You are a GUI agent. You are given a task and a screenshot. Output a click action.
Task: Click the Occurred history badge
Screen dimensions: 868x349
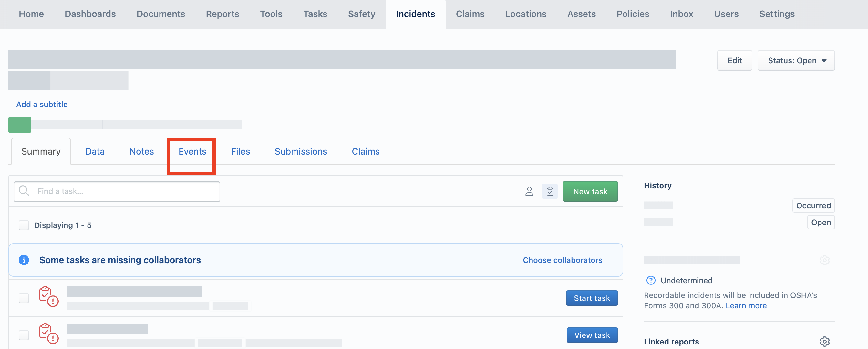tap(813, 205)
